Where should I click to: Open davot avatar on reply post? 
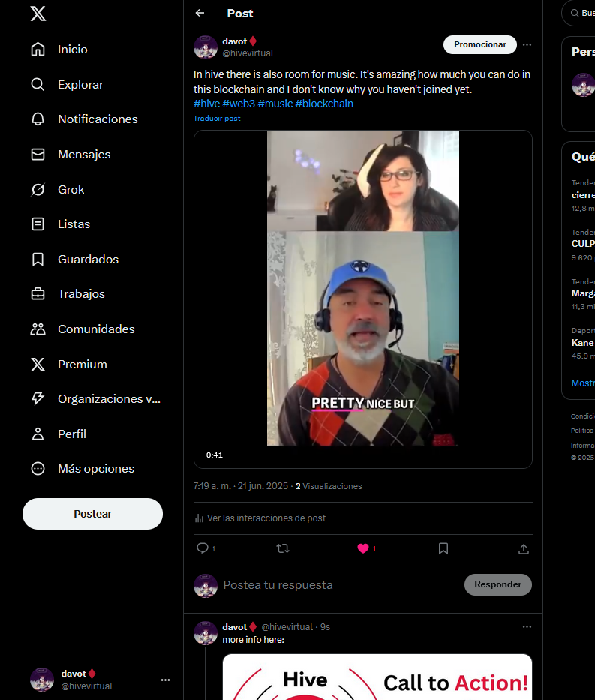click(206, 632)
